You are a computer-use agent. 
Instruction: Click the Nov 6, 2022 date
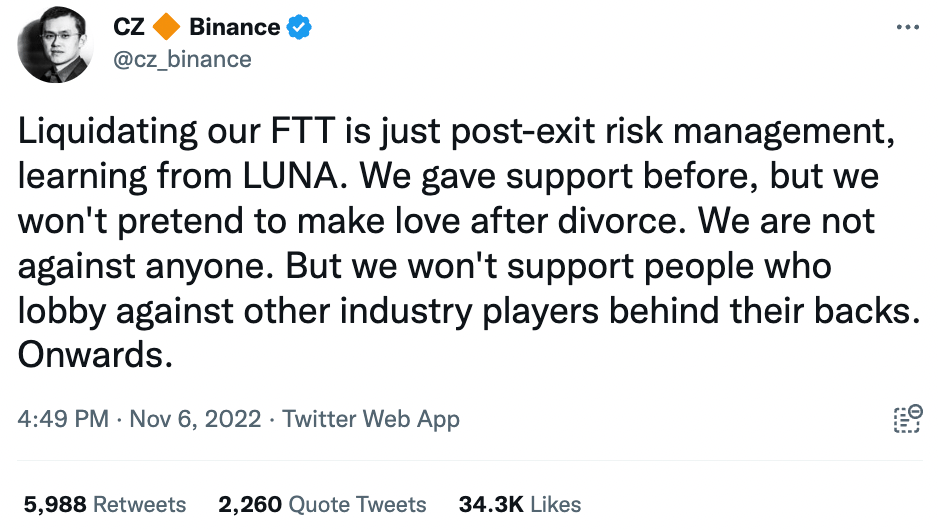click(195, 418)
